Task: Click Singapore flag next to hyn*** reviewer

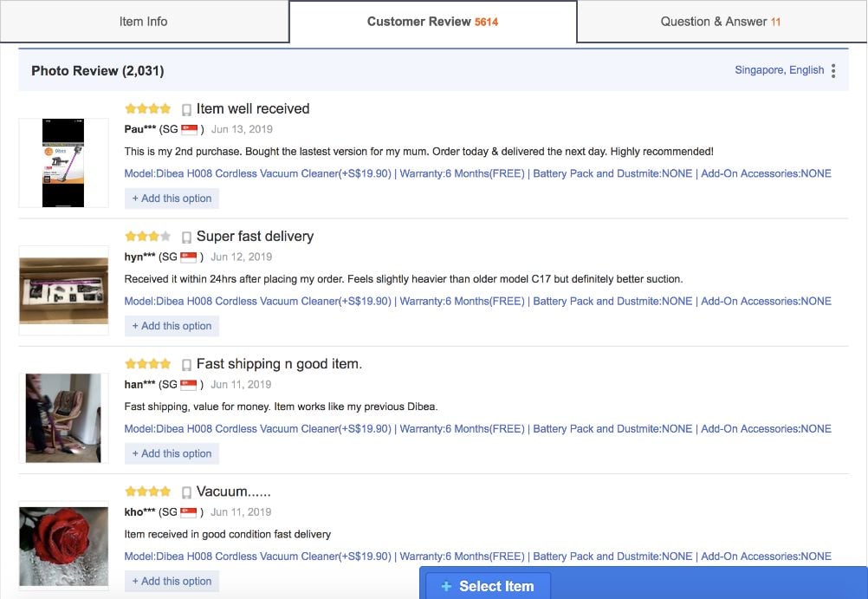Action: [189, 257]
